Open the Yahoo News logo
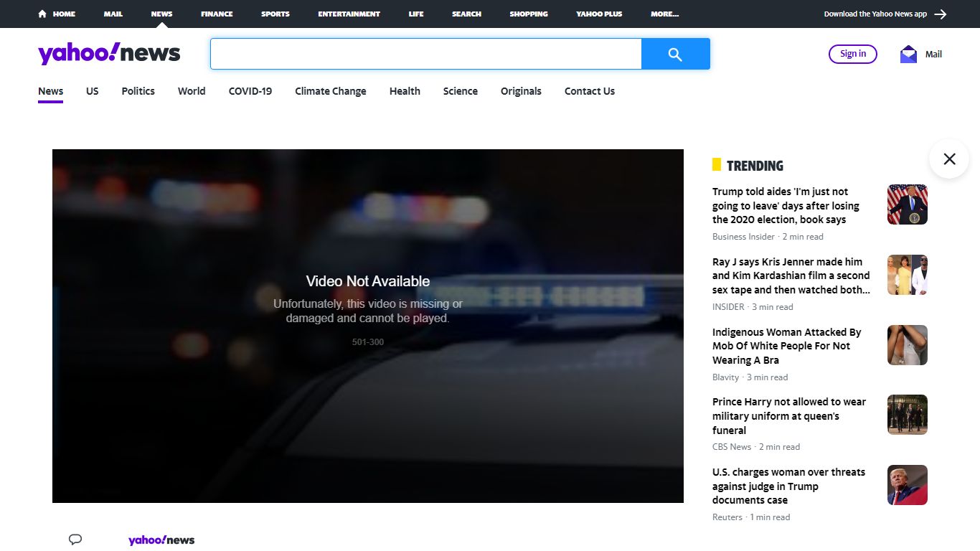Image resolution: width=980 pixels, height=551 pixels. 109,53
